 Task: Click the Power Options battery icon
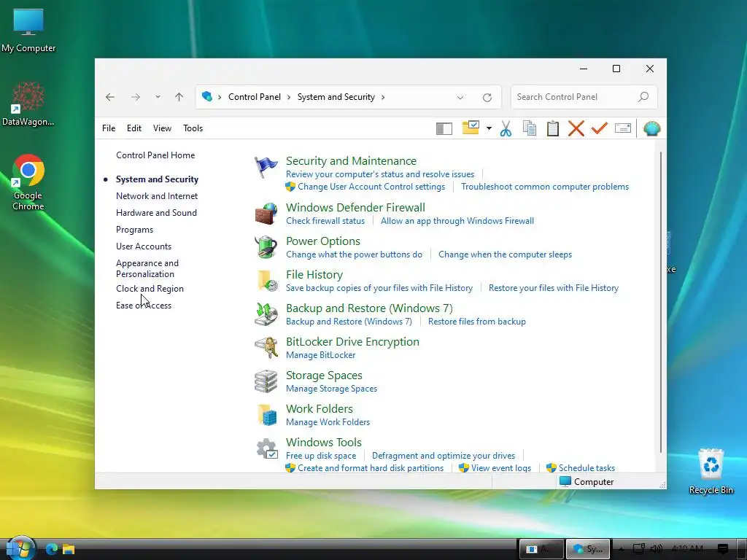tap(266, 247)
